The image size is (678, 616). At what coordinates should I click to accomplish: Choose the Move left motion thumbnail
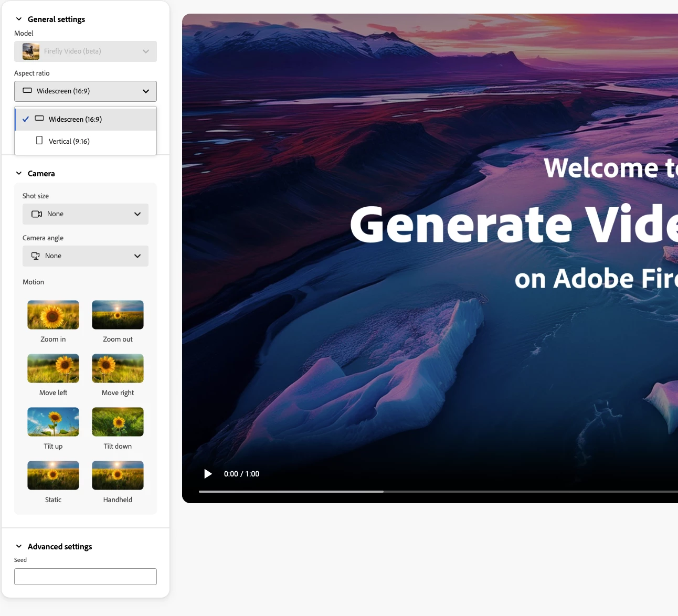(x=53, y=368)
